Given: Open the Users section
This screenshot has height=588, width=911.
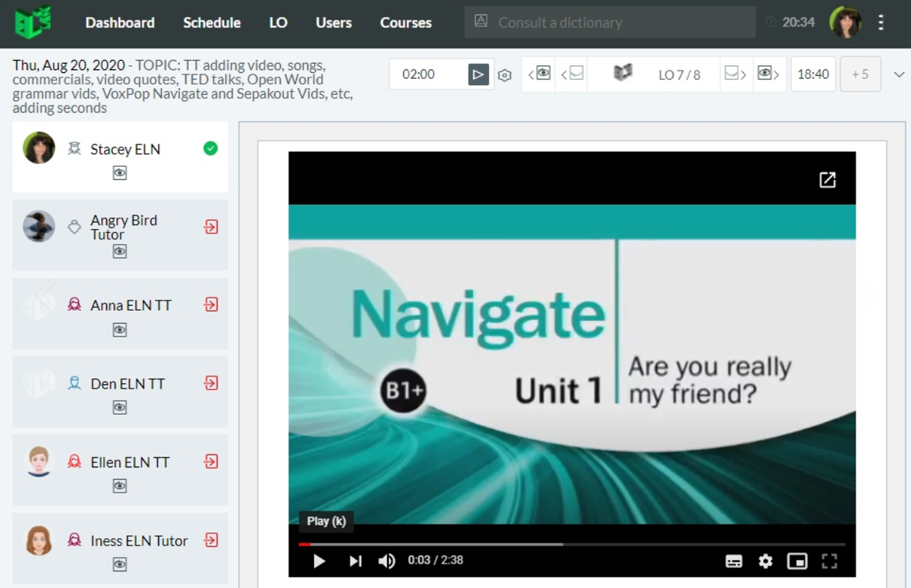Looking at the screenshot, I should tap(334, 23).
